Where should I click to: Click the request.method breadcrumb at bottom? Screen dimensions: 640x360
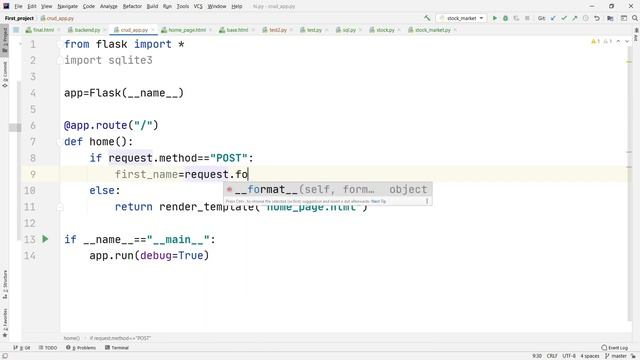click(x=120, y=338)
